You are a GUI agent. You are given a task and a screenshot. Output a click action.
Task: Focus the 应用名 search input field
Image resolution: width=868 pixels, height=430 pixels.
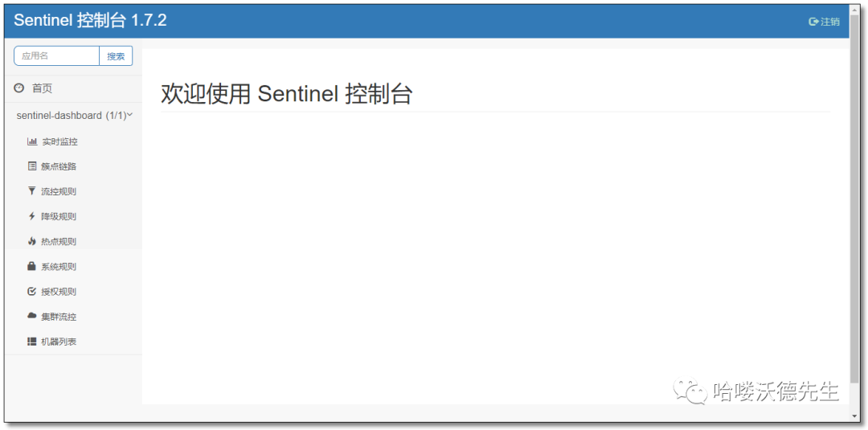[x=56, y=56]
